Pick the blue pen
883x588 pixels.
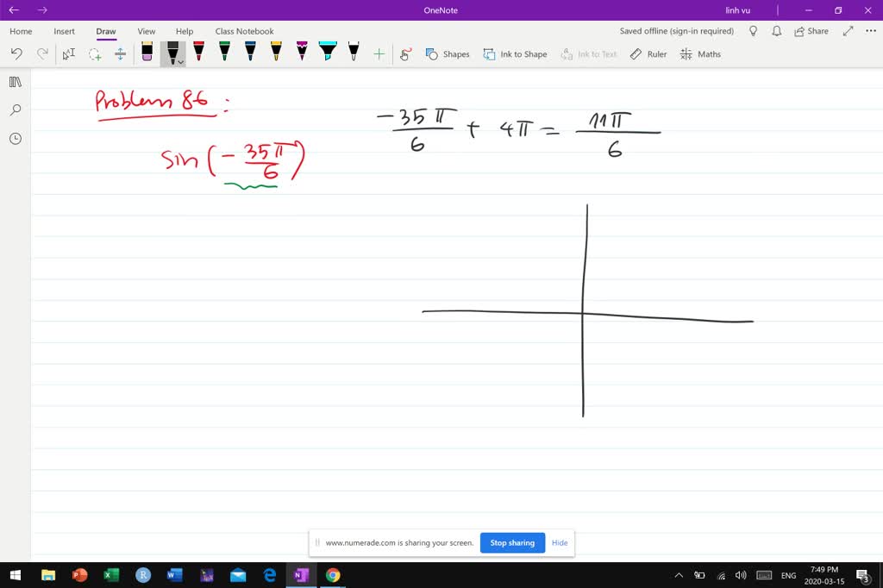coord(250,51)
